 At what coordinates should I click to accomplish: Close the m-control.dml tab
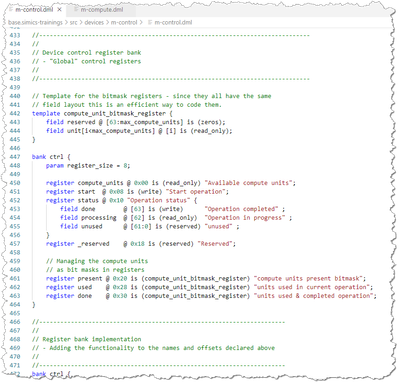[59, 10]
